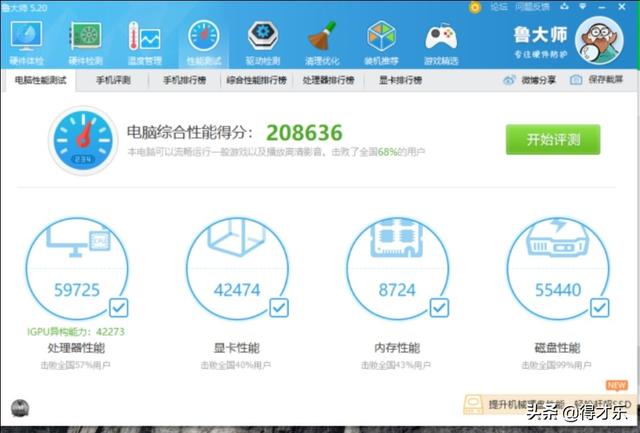640x433 pixels.
Task: Click the speedometer gauge score icon
Action: [83, 141]
